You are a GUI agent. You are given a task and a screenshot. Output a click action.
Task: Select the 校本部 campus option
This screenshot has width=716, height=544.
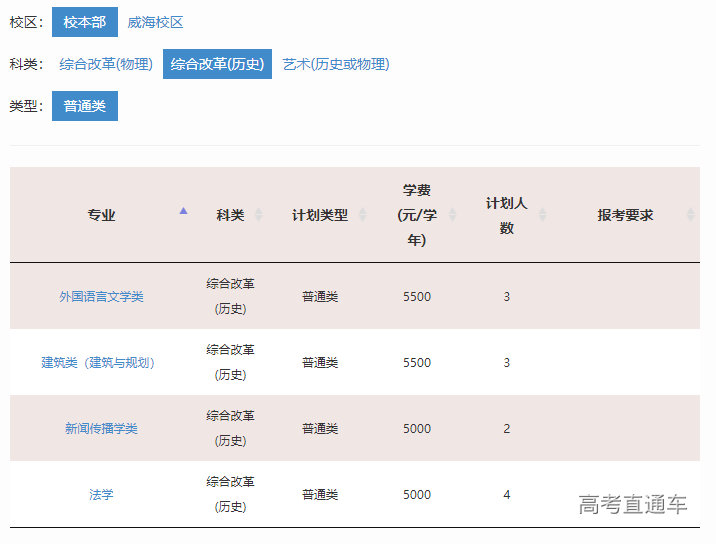tap(85, 22)
